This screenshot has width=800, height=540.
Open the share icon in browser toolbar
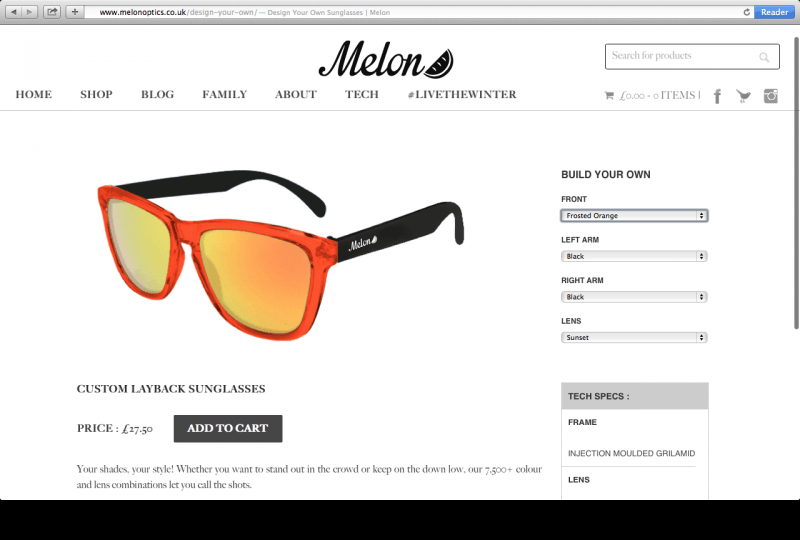click(52, 12)
